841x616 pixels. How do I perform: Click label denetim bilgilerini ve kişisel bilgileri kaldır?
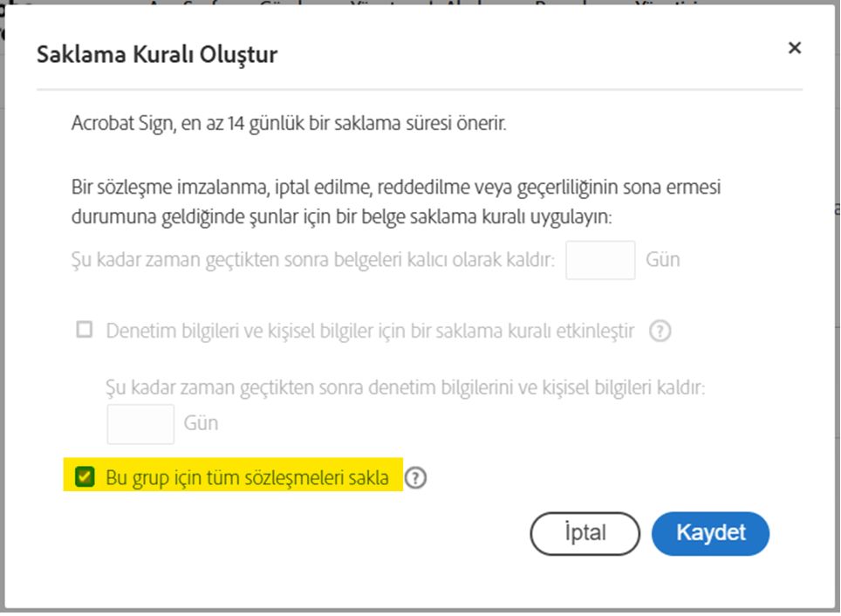(405, 387)
